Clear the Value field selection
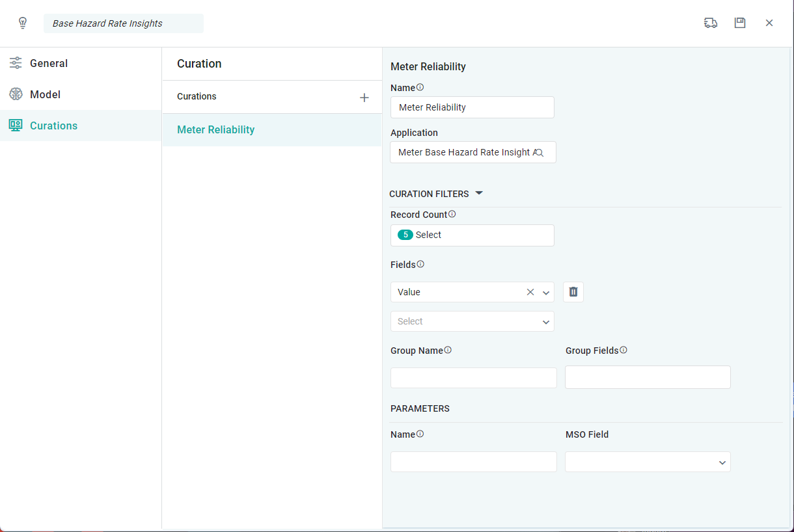The width and height of the screenshot is (794, 532). (530, 293)
